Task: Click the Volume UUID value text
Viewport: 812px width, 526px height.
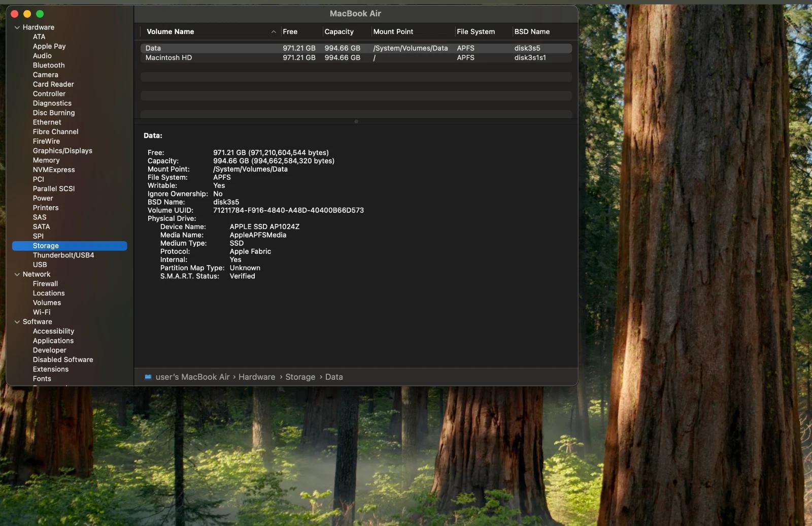Action: click(288, 210)
